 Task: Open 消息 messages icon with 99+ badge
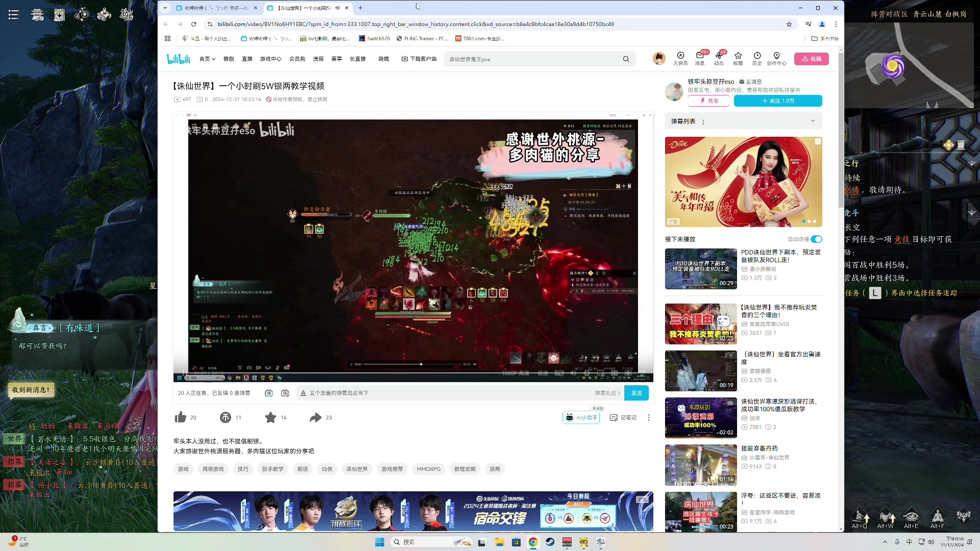(x=700, y=59)
